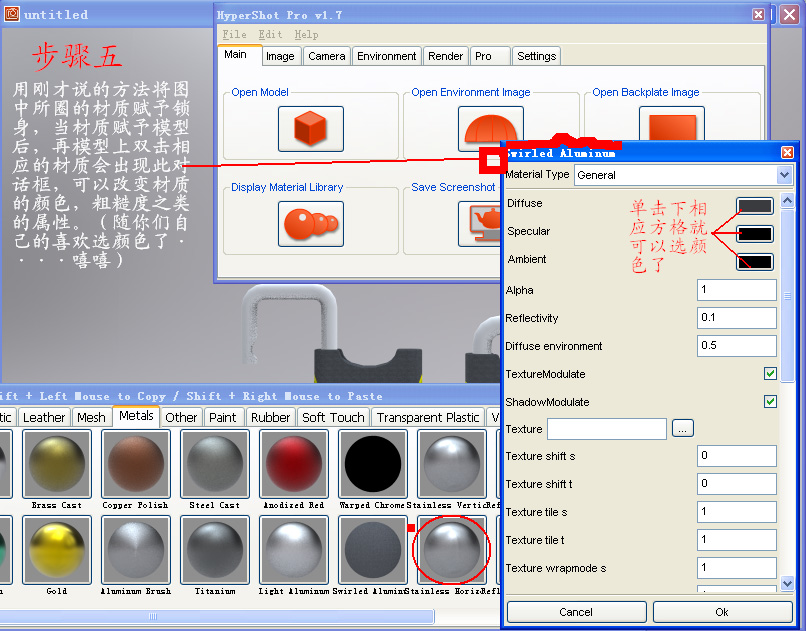Click the Texture browse button
806x631 pixels.
683,429
